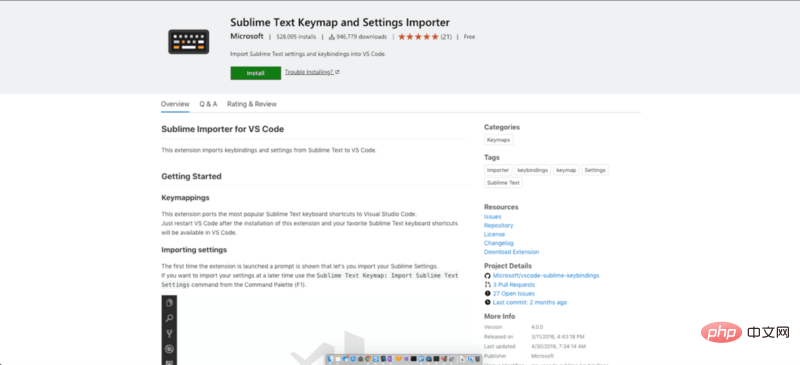Click the five-star rating icons

418,37
